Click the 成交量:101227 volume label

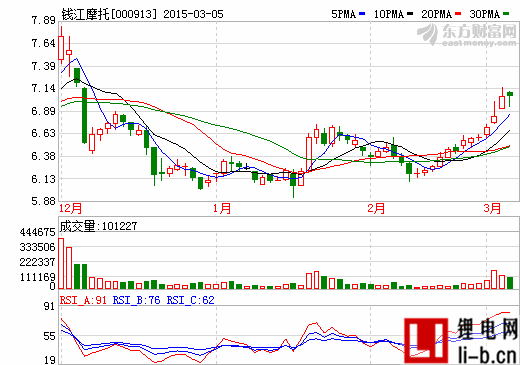pyautogui.click(x=98, y=226)
